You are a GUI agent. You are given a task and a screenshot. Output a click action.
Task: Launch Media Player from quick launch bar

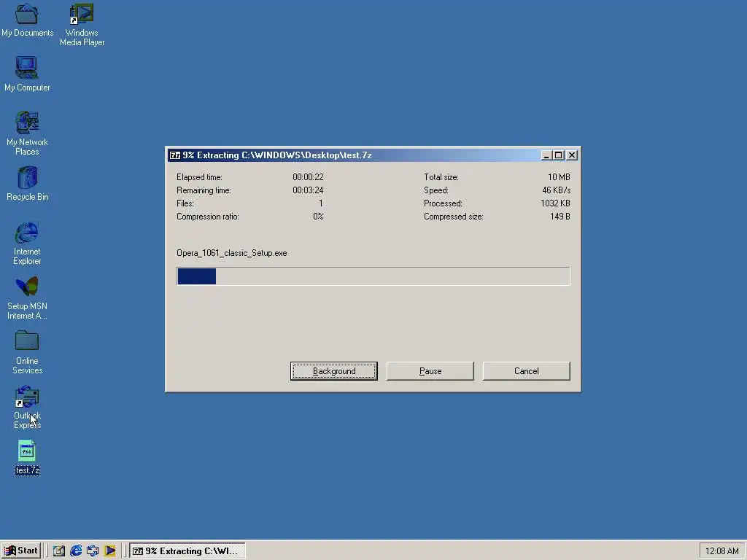[109, 551]
